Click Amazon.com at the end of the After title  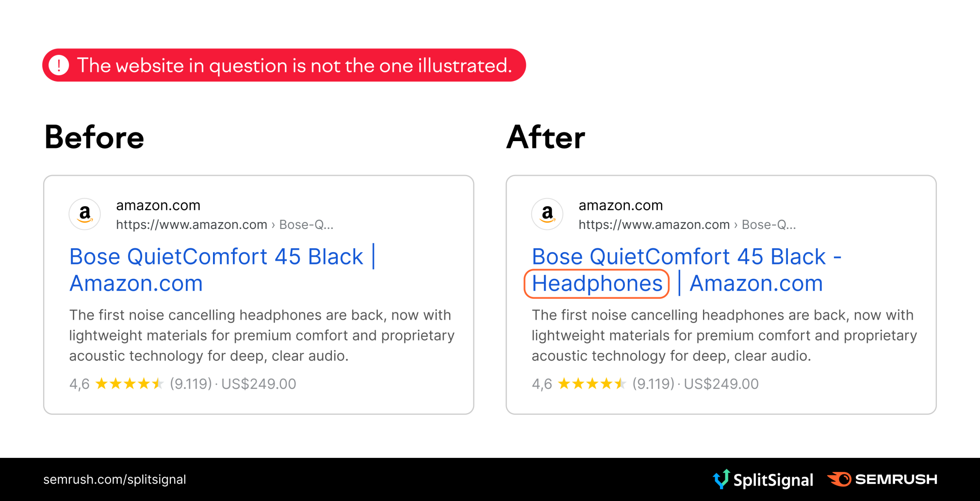pyautogui.click(x=756, y=284)
